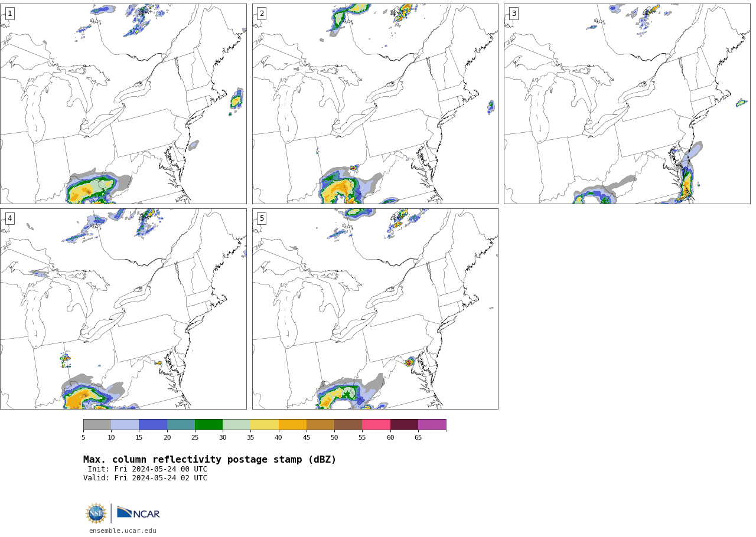Click the brown 50-55 dBZ swatch
The height and width of the screenshot is (537, 756).
click(x=348, y=425)
